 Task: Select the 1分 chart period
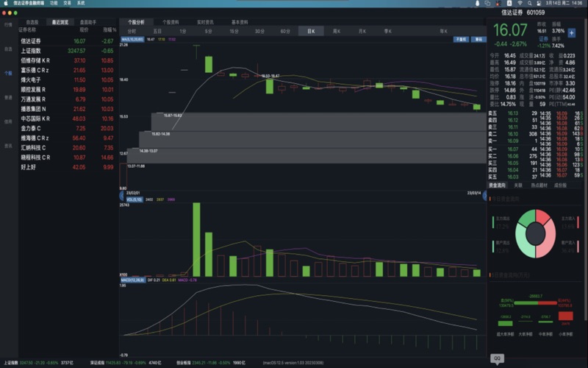coord(182,31)
